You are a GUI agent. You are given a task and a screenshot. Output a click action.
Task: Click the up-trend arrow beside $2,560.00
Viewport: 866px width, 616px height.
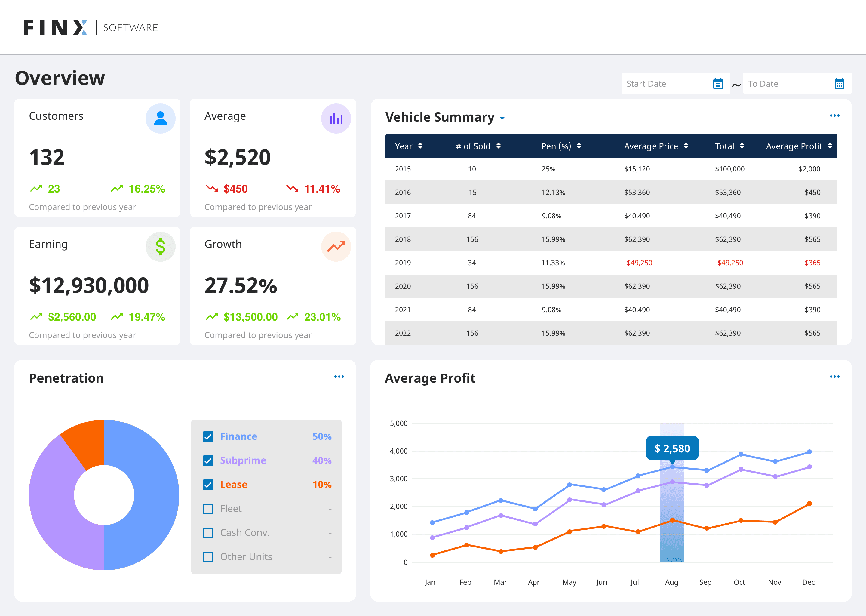(x=36, y=316)
